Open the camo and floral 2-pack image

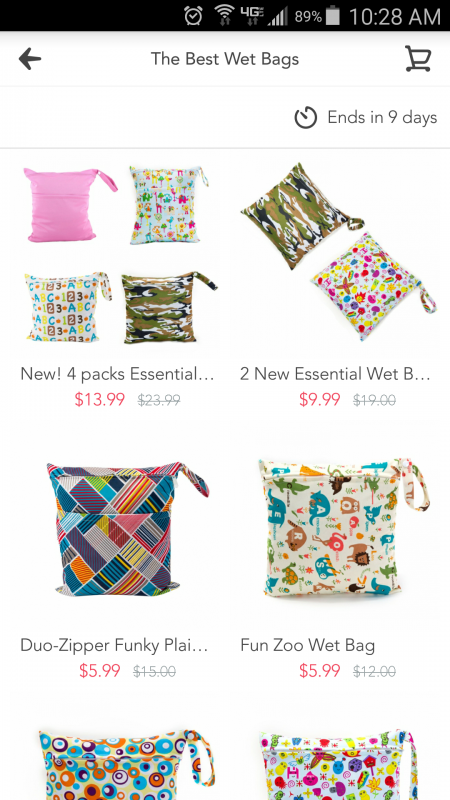pos(338,251)
